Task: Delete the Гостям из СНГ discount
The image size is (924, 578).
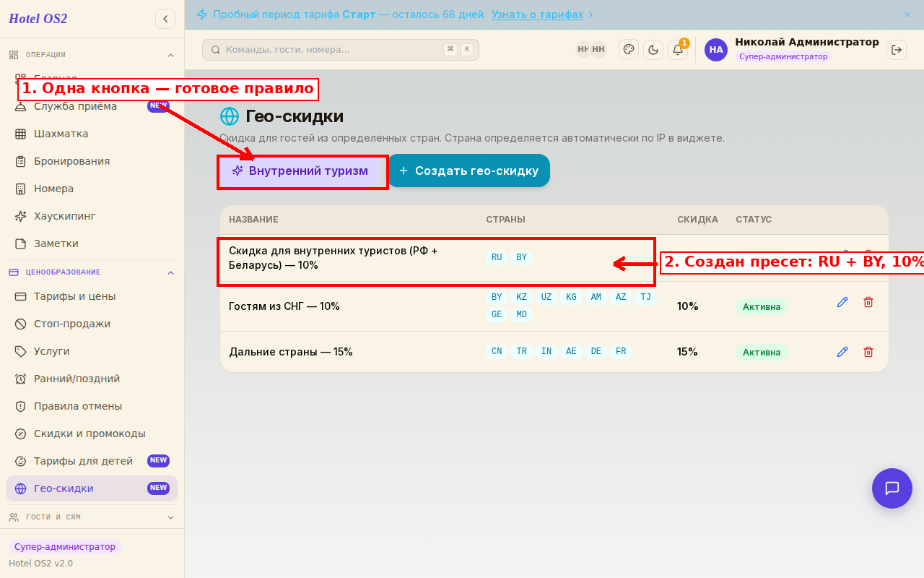Action: tap(868, 302)
